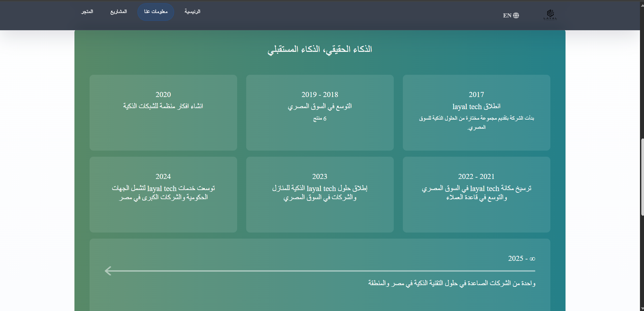Click the 2020 year label
Viewport: 644px width, 311px height.
[x=163, y=94]
